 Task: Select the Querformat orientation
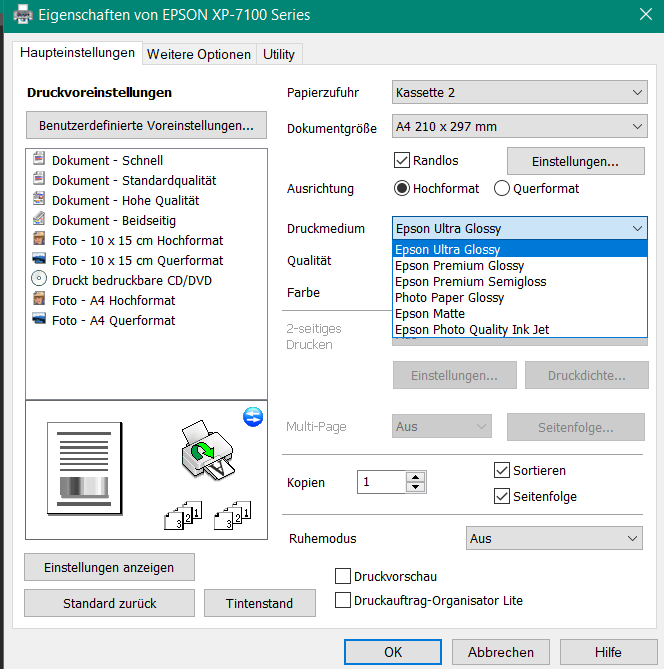502,189
